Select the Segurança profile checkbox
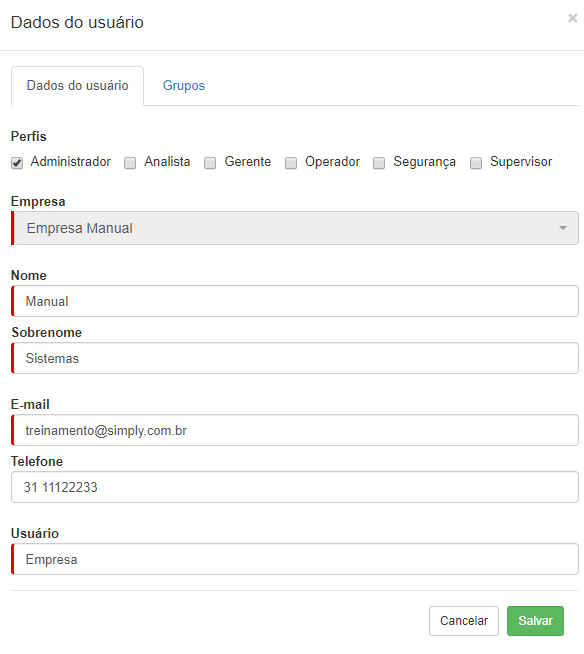Viewport: 584px width, 654px height. pyautogui.click(x=379, y=163)
